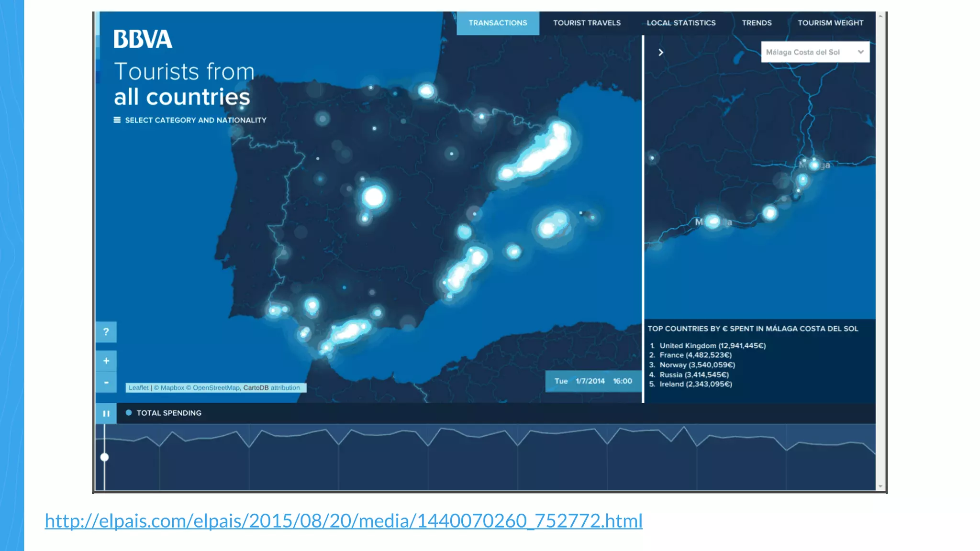This screenshot has width=980, height=551.
Task: Click the scrollbar up arrow
Action: click(x=880, y=16)
